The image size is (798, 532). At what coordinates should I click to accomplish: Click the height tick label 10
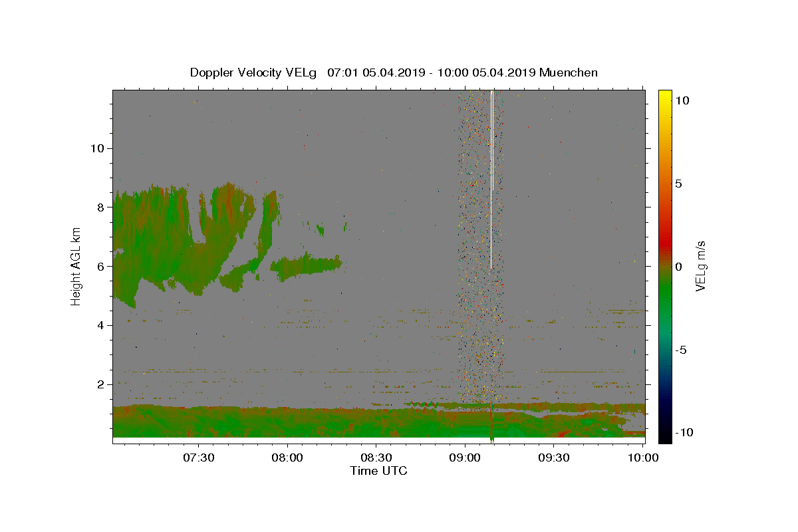[x=96, y=148]
